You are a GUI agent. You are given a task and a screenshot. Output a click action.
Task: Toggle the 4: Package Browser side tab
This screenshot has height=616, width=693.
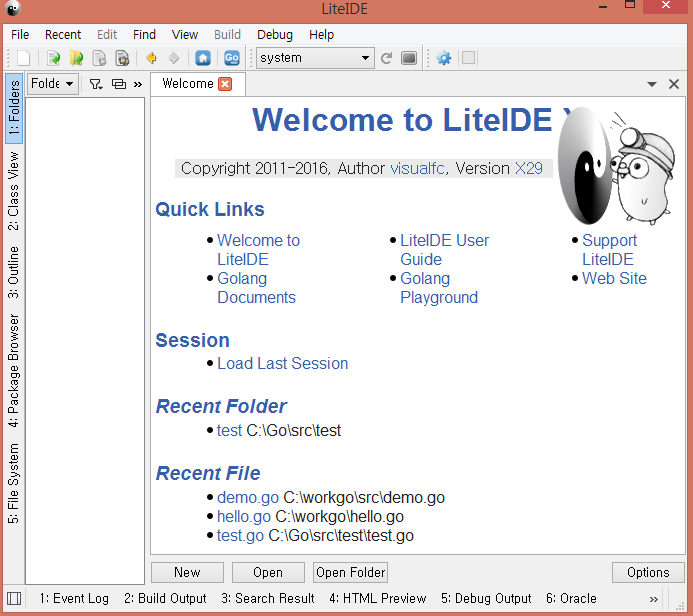[x=14, y=371]
